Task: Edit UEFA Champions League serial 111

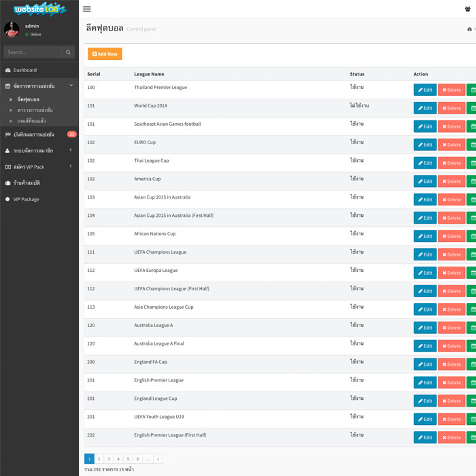Action: [x=425, y=254]
